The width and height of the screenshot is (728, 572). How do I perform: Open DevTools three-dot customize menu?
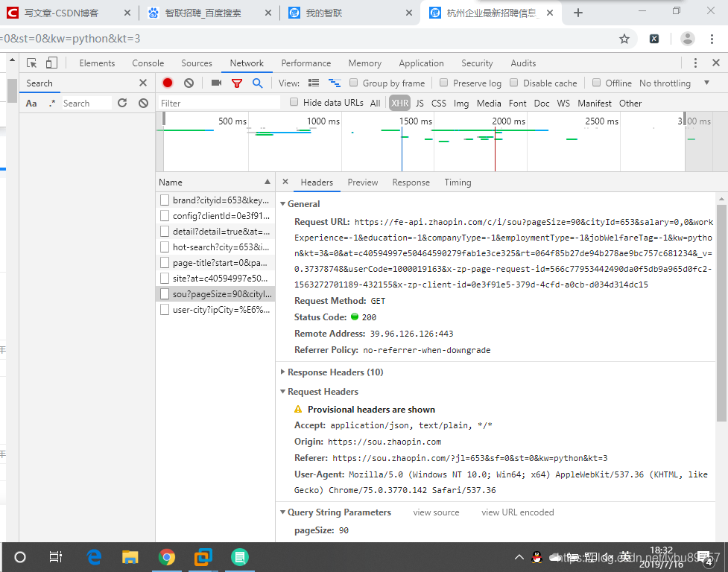coord(695,63)
